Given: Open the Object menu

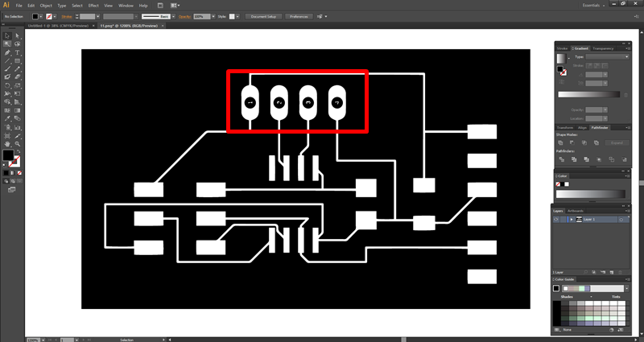Looking at the screenshot, I should (46, 6).
